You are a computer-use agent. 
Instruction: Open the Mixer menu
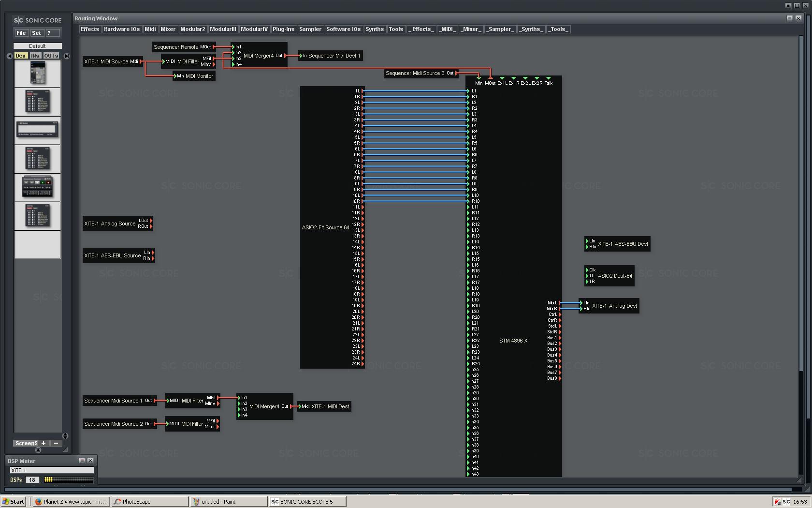click(x=168, y=29)
